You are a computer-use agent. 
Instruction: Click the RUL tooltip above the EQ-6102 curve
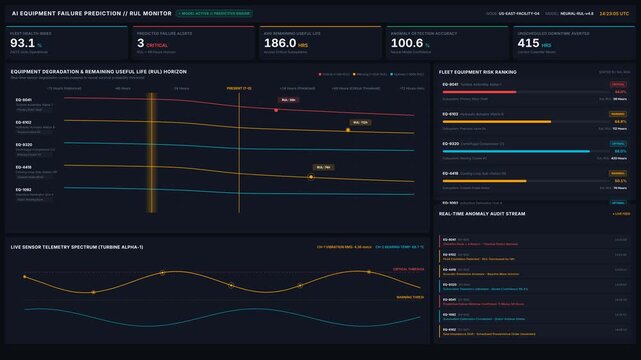360,122
